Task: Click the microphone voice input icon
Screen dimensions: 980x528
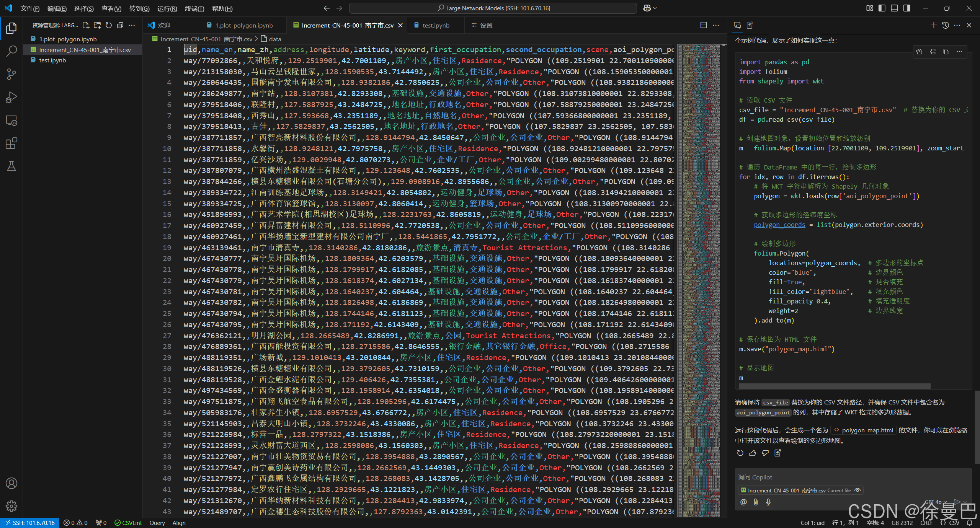Action: click(768, 502)
